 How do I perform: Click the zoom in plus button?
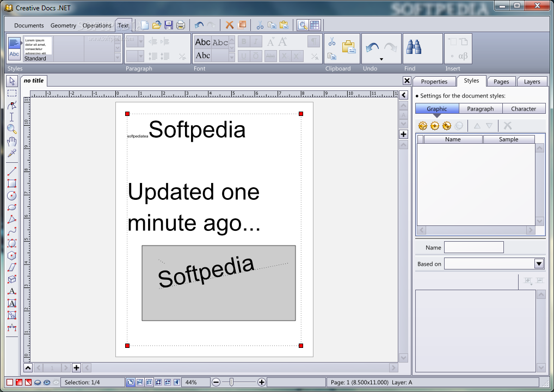(261, 382)
